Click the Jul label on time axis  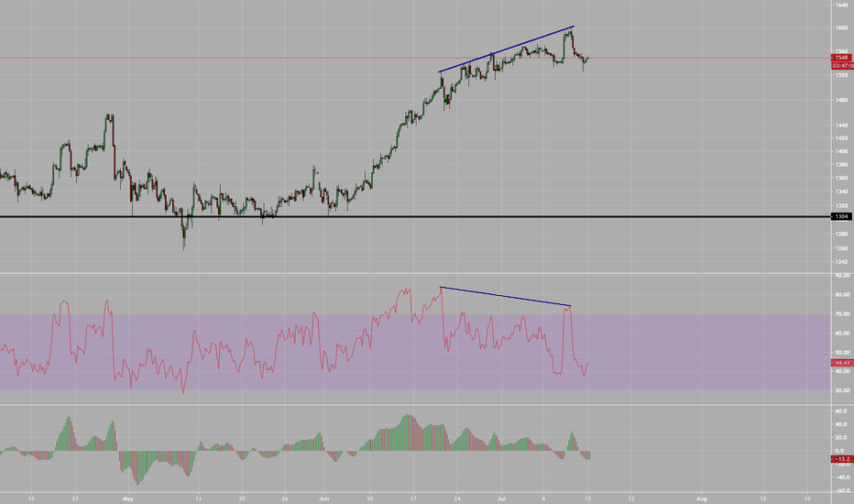tap(501, 499)
